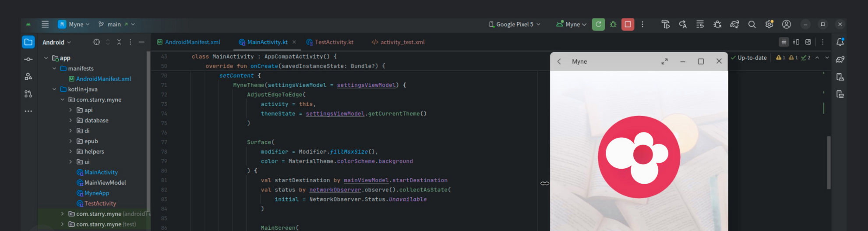Switch editor to Code-only view
This screenshot has width=868, height=231.
tap(784, 42)
